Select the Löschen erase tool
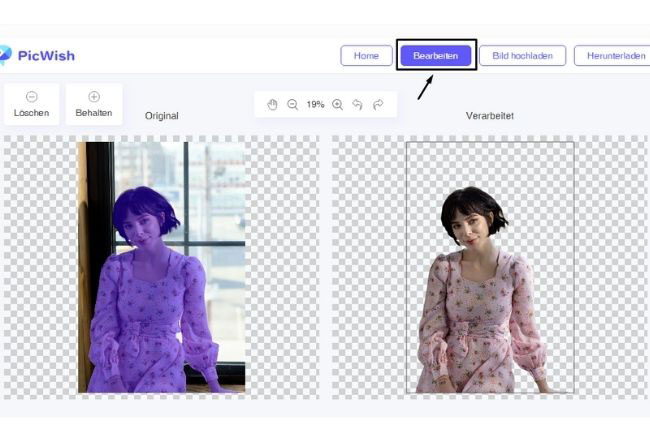The image size is (650, 430). (32, 104)
